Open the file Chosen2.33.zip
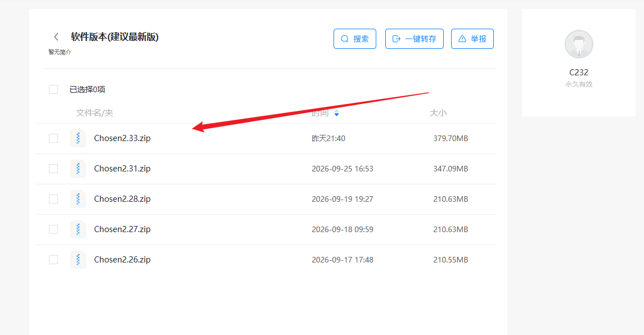Screen dimensions: 644x335 point(123,138)
